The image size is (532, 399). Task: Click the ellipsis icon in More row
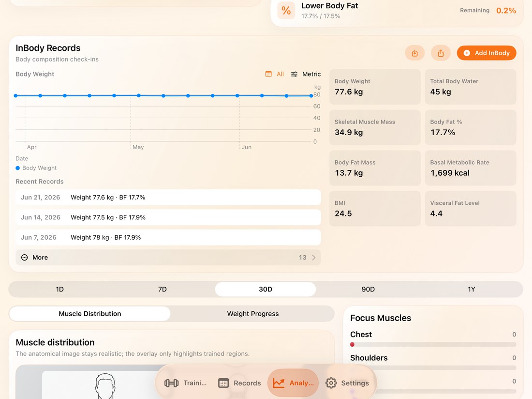(x=25, y=258)
